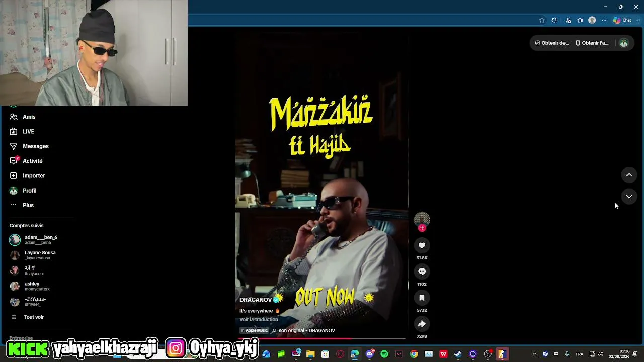Seek along the video progress bar

point(322,339)
